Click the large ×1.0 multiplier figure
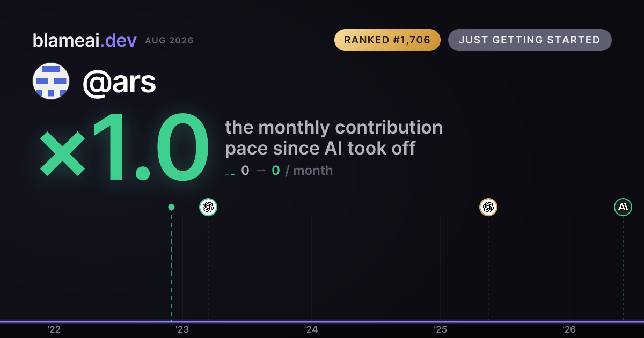644x338 pixels. (123, 149)
